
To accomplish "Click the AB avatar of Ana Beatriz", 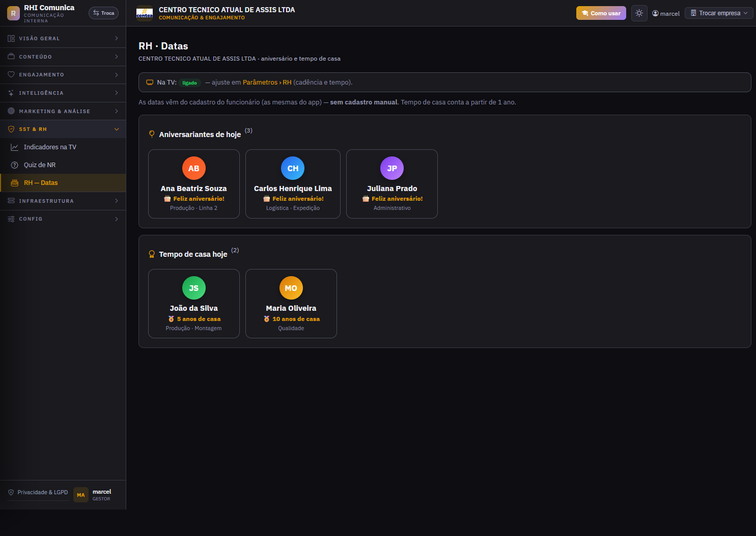I will (x=194, y=168).
